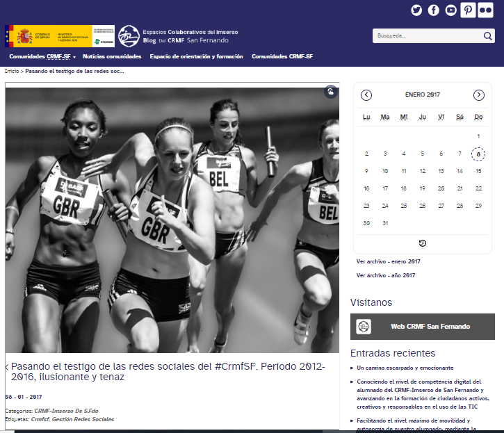Click the lock icon on the article image

(331, 92)
